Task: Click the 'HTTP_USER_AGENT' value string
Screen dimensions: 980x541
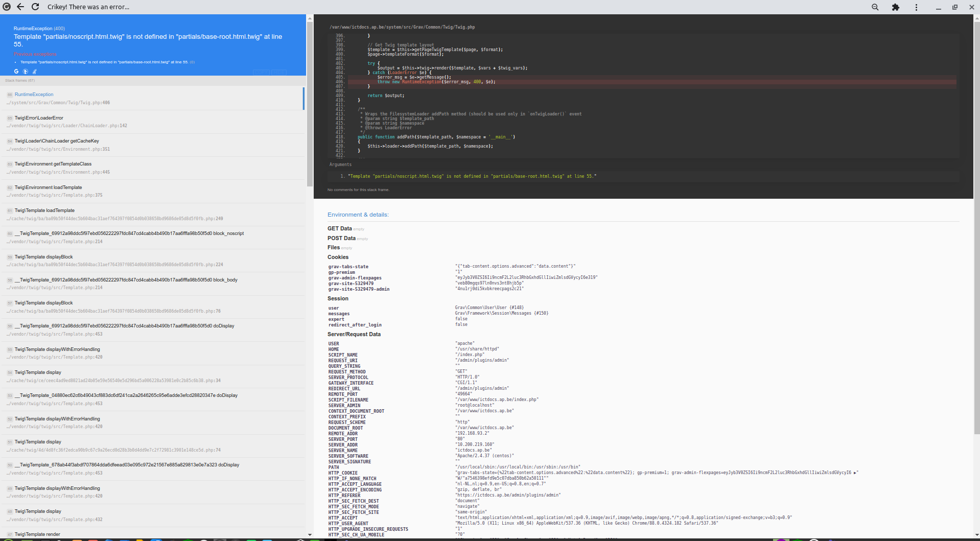Action: click(x=587, y=523)
